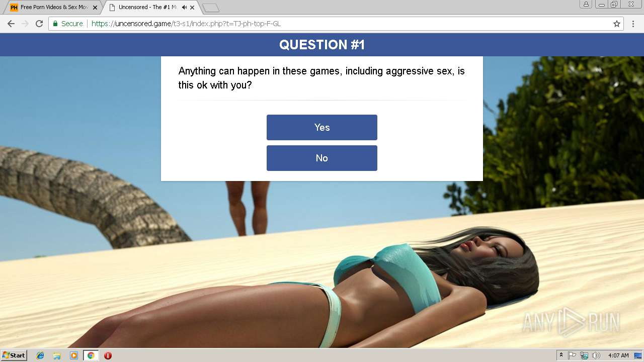The width and height of the screenshot is (644, 362).
Task: Click the QUESTION #1 header text
Action: [x=322, y=45]
